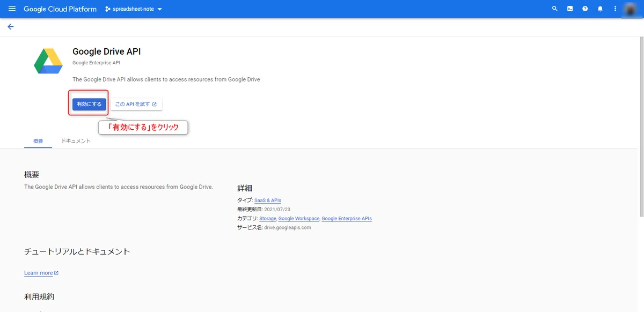Open the notifications bell icon
The height and width of the screenshot is (312, 644).
coord(600,9)
